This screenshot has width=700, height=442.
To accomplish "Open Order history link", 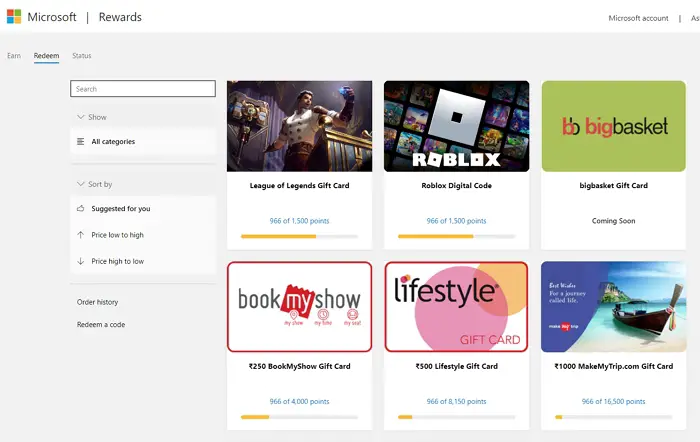I will [x=97, y=302].
